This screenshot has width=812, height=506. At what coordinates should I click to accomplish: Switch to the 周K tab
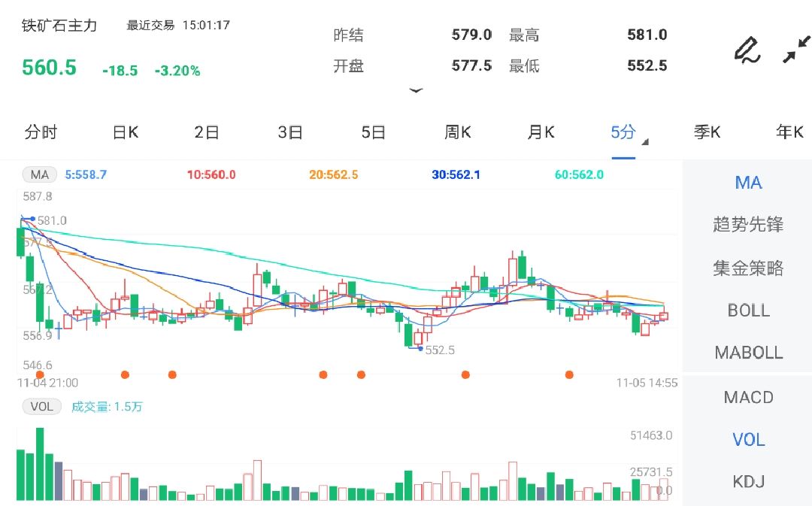click(x=458, y=132)
